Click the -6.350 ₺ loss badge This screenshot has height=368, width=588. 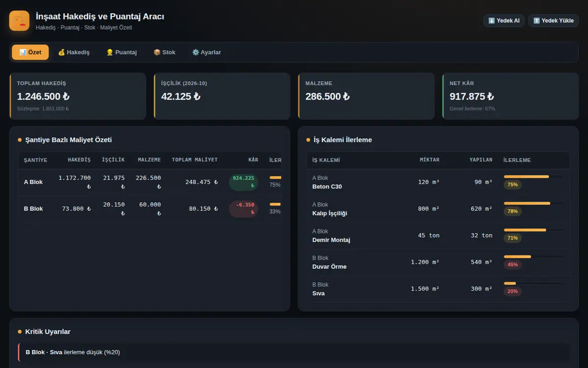(x=244, y=209)
